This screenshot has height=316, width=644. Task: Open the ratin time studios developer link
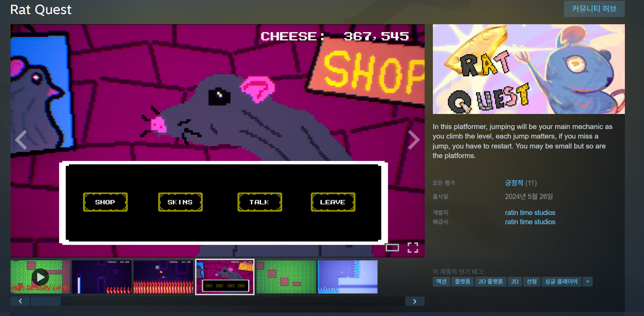point(530,213)
